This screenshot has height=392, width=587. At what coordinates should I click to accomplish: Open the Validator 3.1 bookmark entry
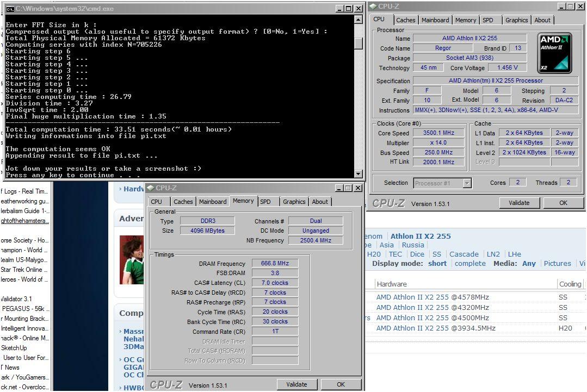[x=16, y=299]
